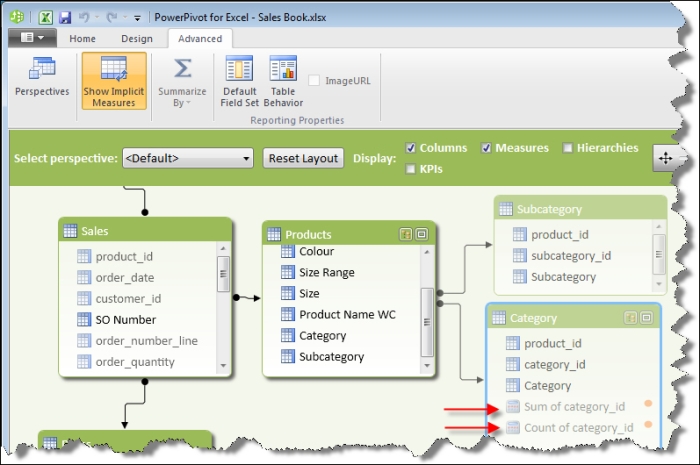Select the Subcategory table header
The height and width of the screenshot is (465, 700).
pyautogui.click(x=580, y=209)
